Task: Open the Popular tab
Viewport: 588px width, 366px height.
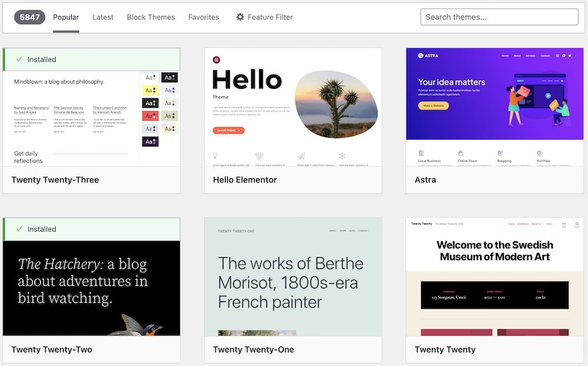Action: (66, 17)
